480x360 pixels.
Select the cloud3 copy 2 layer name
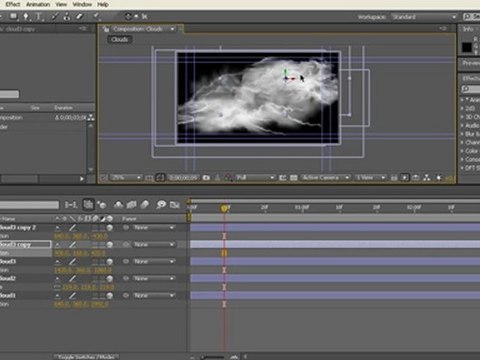pyautogui.click(x=18, y=227)
